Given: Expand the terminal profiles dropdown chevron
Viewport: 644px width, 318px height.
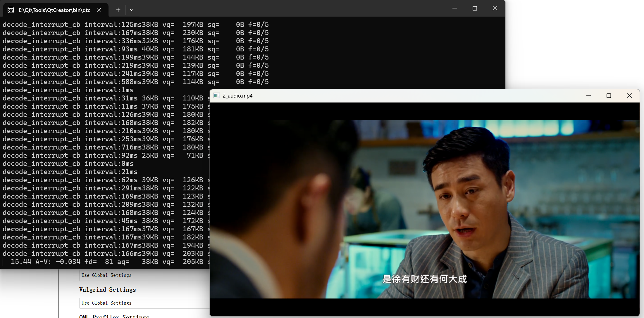Looking at the screenshot, I should [x=132, y=10].
